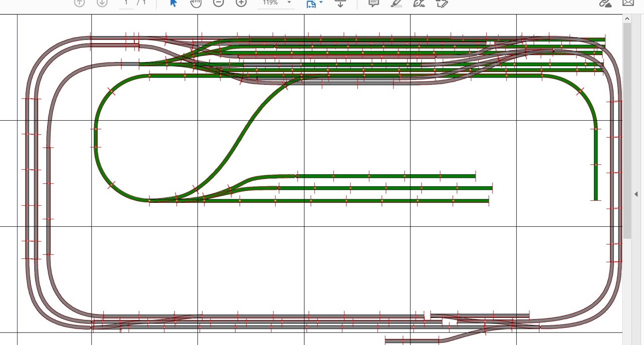This screenshot has width=644, height=345.
Task: Zoom out with the minus button
Action: [218, 3]
